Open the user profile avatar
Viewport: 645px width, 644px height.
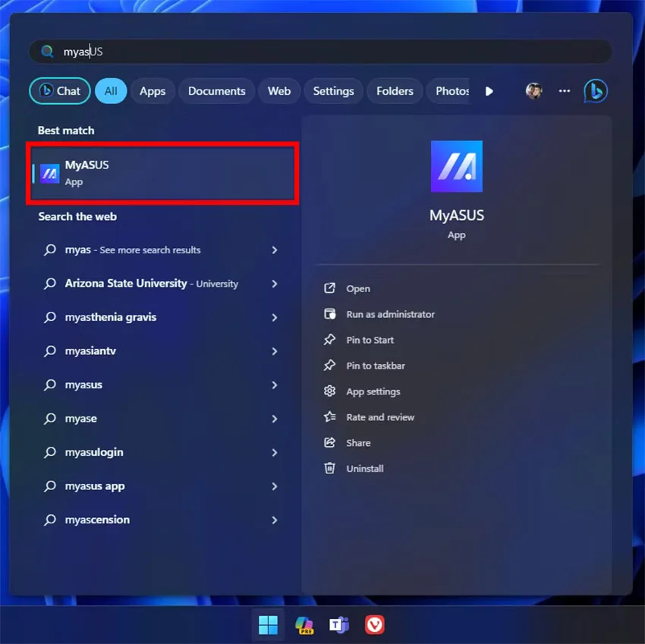[534, 91]
